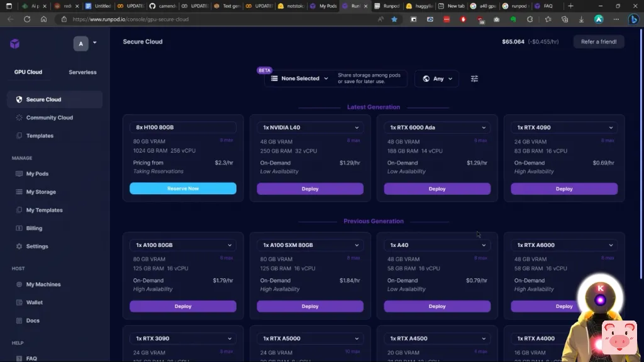Expand the 1x RTX A6000 dropdown
Viewport: 644px width, 362px height.
click(x=564, y=245)
